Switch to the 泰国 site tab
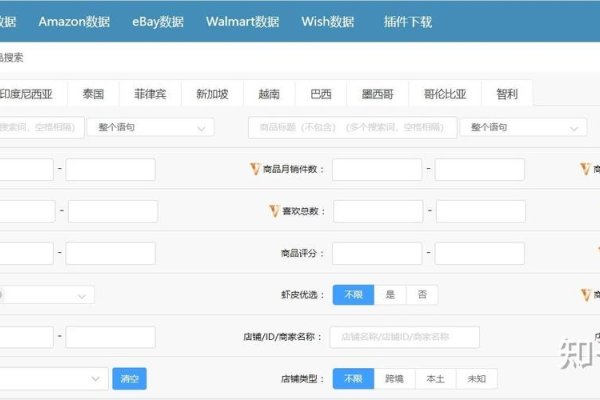The width and height of the screenshot is (600, 400). (x=93, y=93)
